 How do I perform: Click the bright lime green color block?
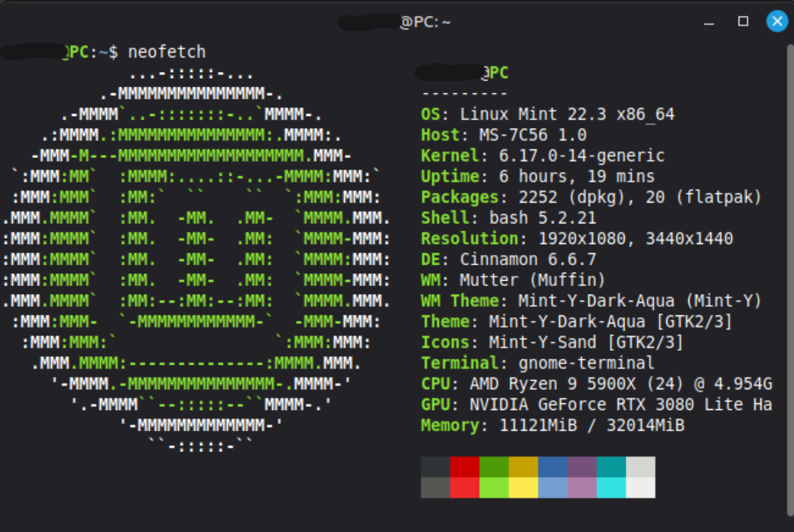[494, 488]
